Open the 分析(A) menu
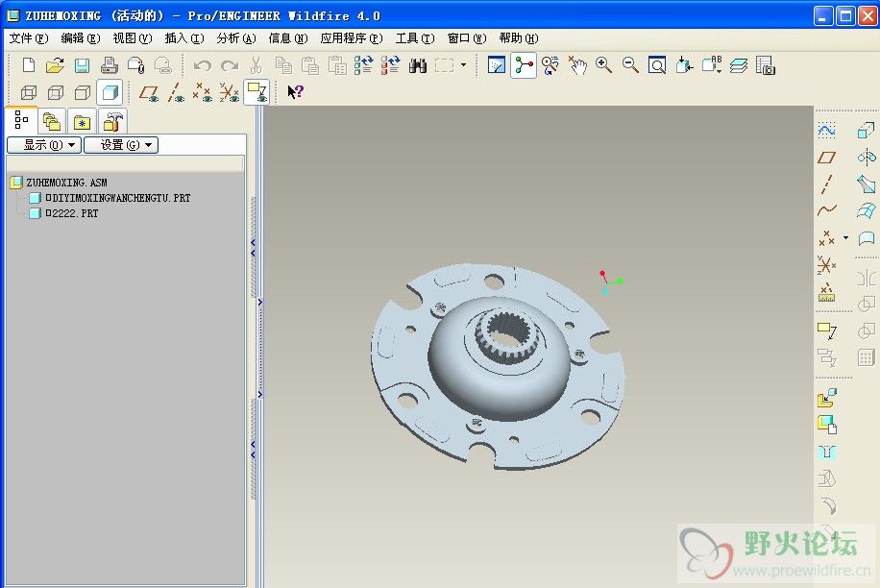The image size is (880, 588). point(236,38)
